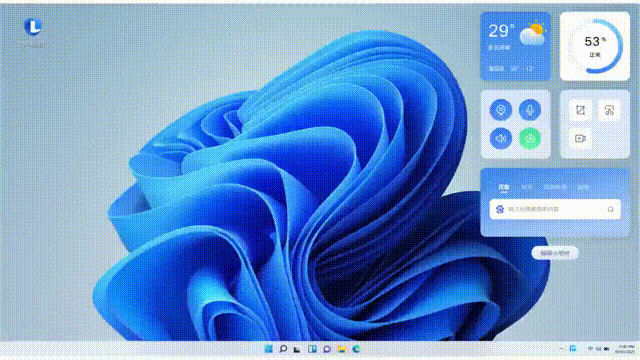Open taskbar Search

point(283,349)
